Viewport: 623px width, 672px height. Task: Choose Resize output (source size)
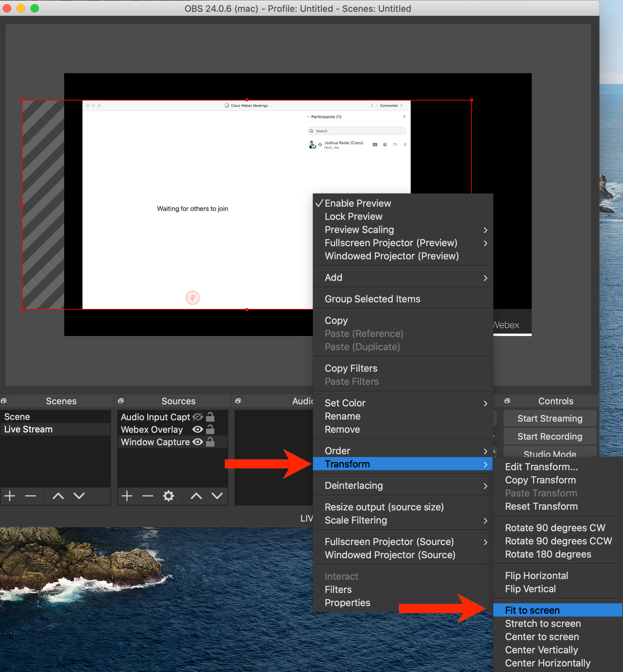pyautogui.click(x=402, y=507)
